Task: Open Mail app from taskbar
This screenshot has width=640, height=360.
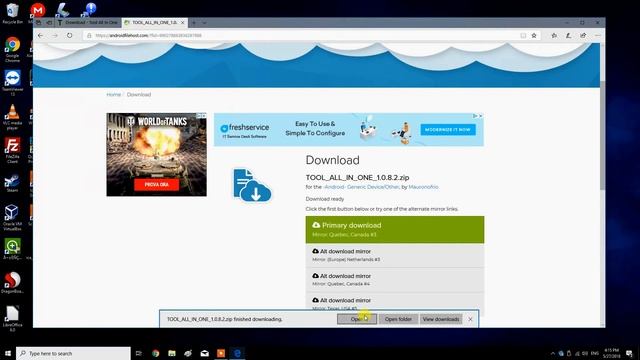Action: (204, 353)
